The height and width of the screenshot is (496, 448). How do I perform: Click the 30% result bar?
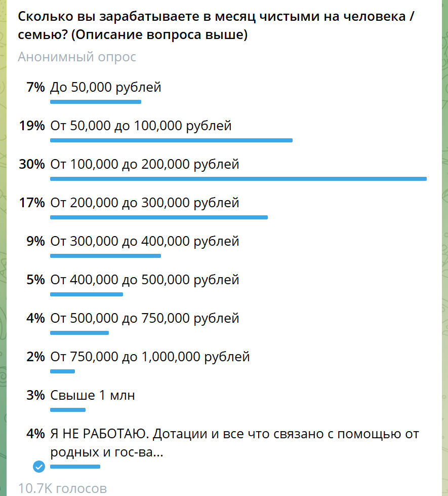(x=238, y=179)
